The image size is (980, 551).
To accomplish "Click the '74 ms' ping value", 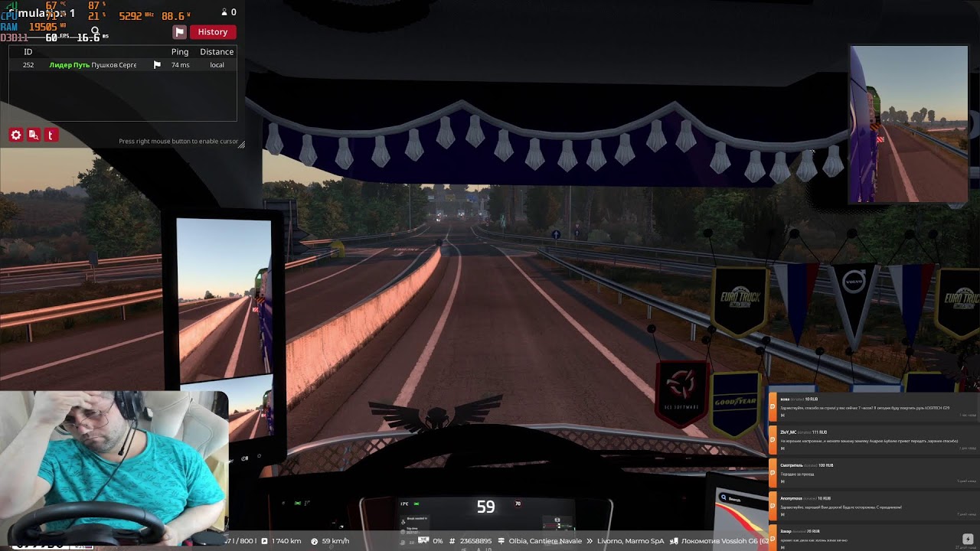I will (181, 65).
